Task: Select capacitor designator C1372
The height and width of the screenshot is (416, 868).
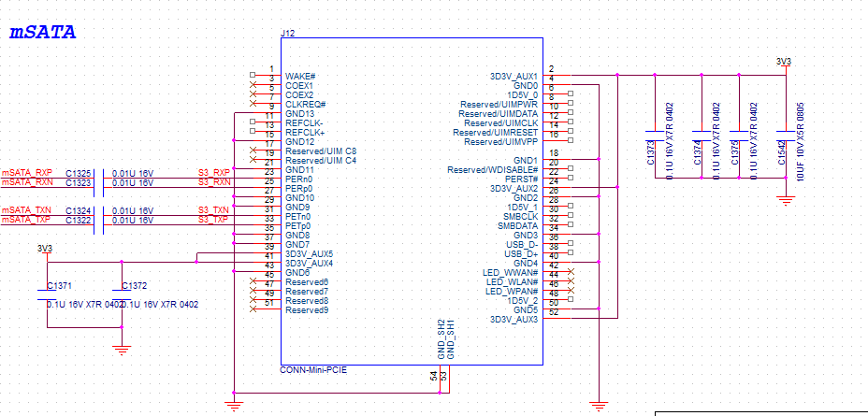Action: coord(134,286)
